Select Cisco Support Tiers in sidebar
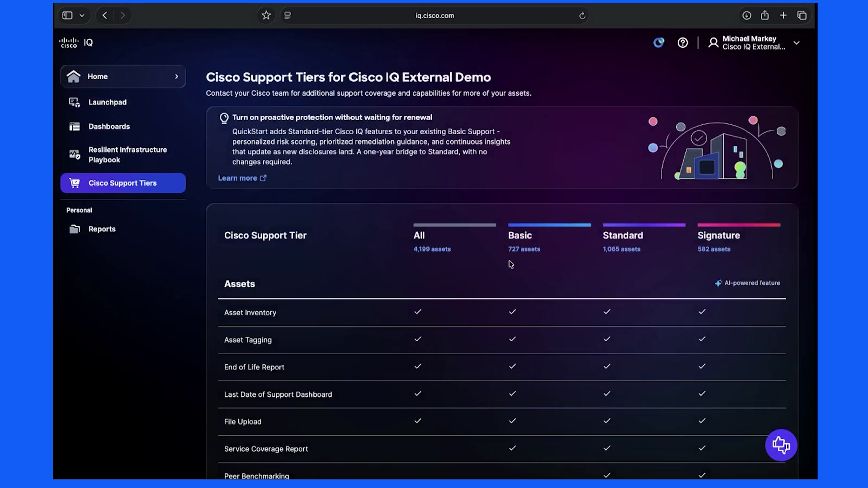 (123, 183)
